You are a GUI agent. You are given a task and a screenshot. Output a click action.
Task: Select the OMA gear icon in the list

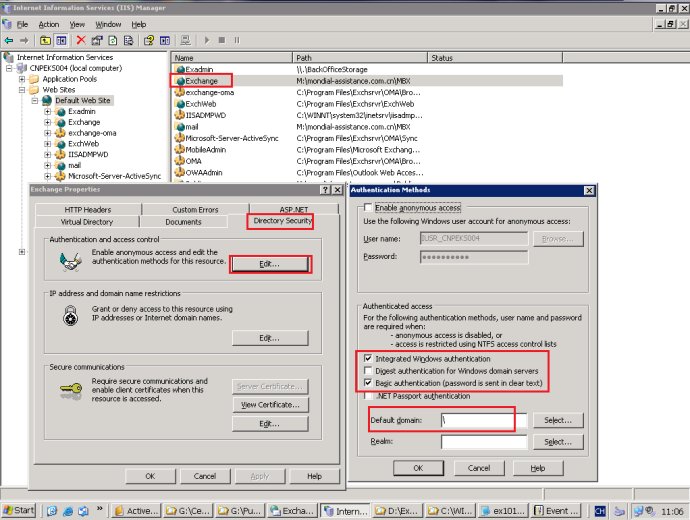(x=180, y=161)
